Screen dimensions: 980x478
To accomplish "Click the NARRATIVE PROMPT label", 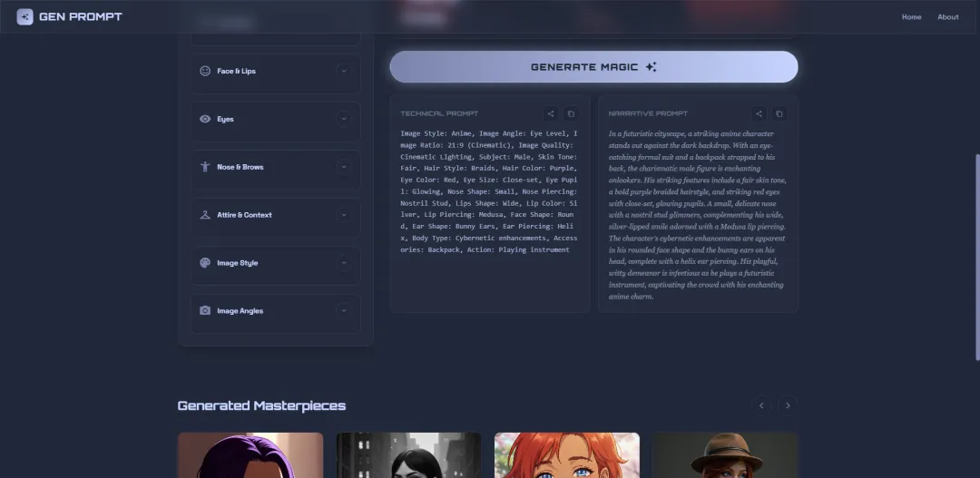I will click(648, 113).
